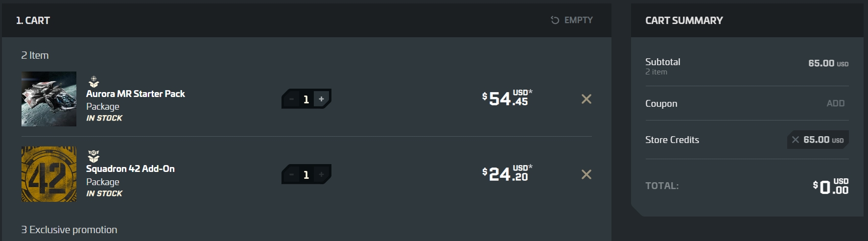Open the Squadron 42 Add-On thumbnail

[x=49, y=174]
